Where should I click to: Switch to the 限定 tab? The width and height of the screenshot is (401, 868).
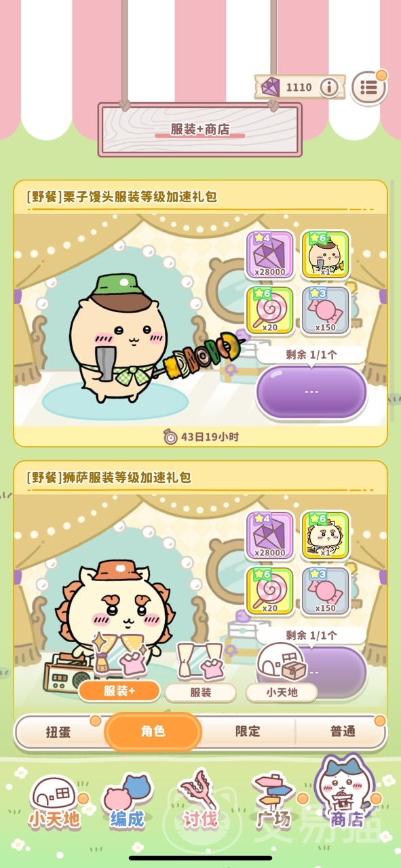[248, 732]
